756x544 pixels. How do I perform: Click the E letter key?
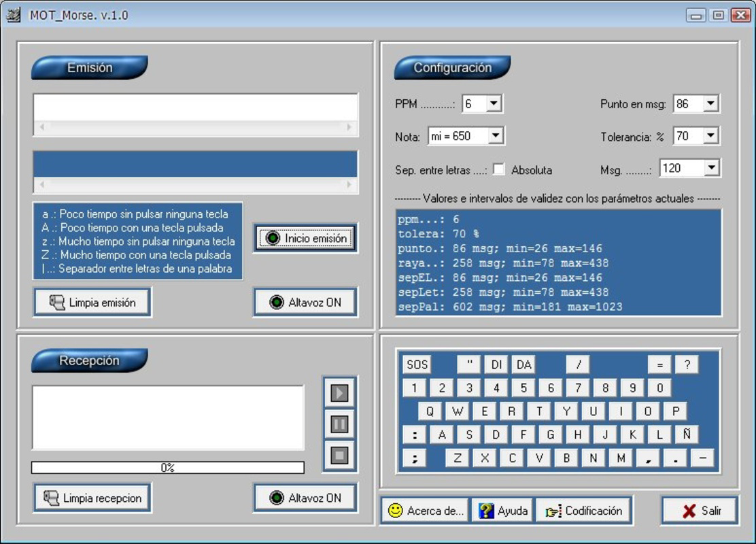pos(485,411)
